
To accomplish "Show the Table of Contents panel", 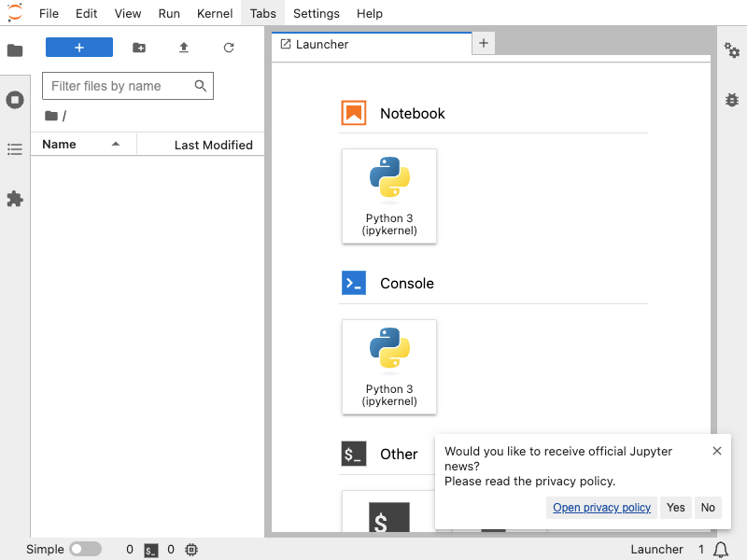I will pos(15,149).
